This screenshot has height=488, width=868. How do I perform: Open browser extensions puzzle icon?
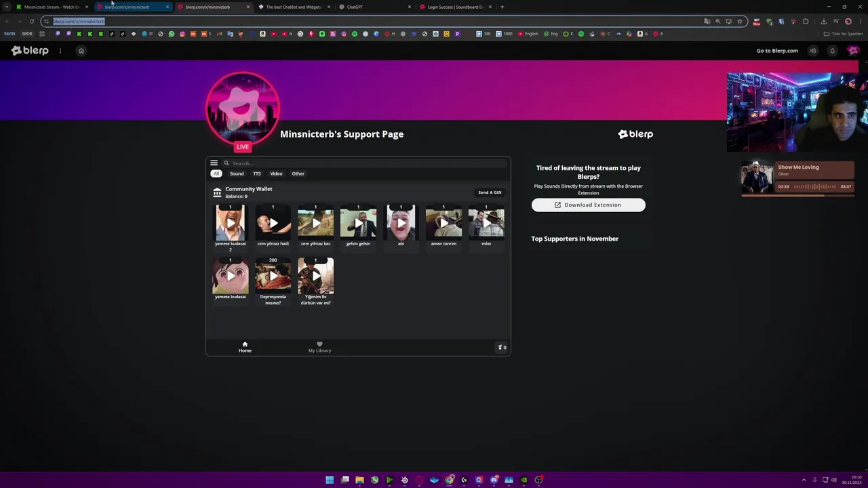(x=806, y=21)
